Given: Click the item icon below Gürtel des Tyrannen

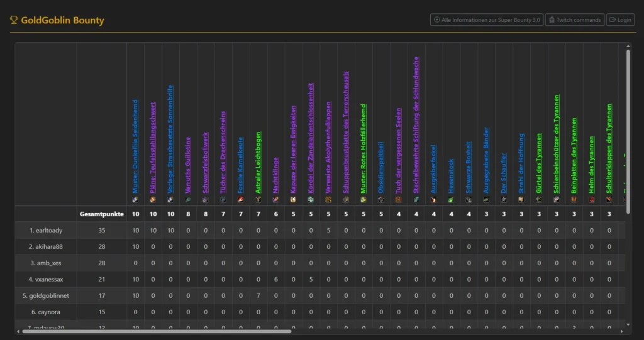Looking at the screenshot, I should point(539,200).
